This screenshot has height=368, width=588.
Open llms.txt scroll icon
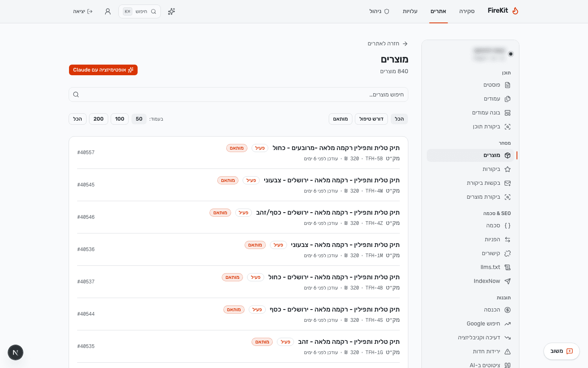point(508,267)
